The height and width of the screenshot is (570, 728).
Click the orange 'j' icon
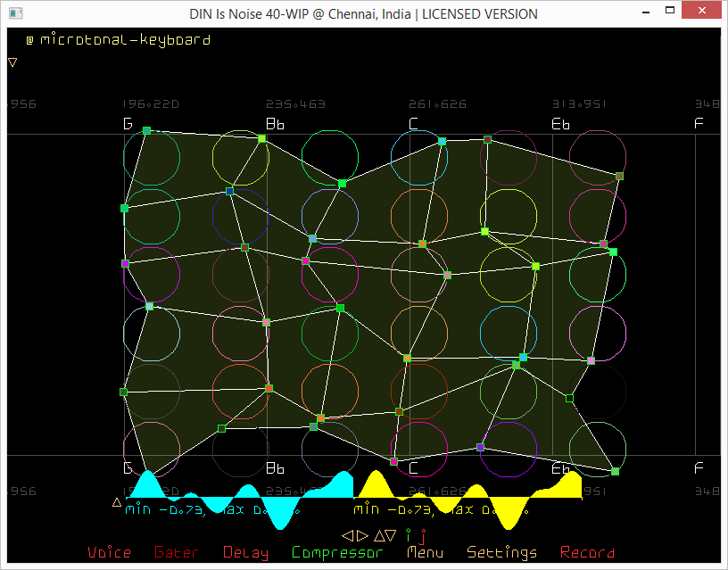point(423,536)
